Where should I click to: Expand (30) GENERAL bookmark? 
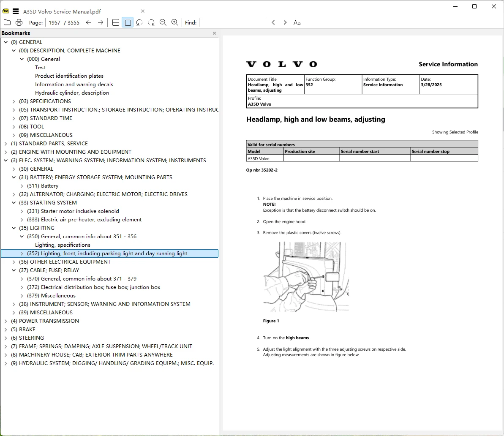coord(14,169)
